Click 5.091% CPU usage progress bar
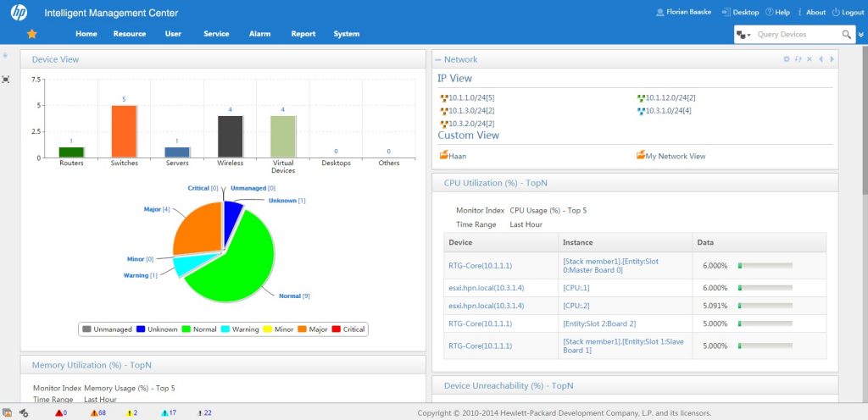Viewport: 868px width, 420px height. 765,306
